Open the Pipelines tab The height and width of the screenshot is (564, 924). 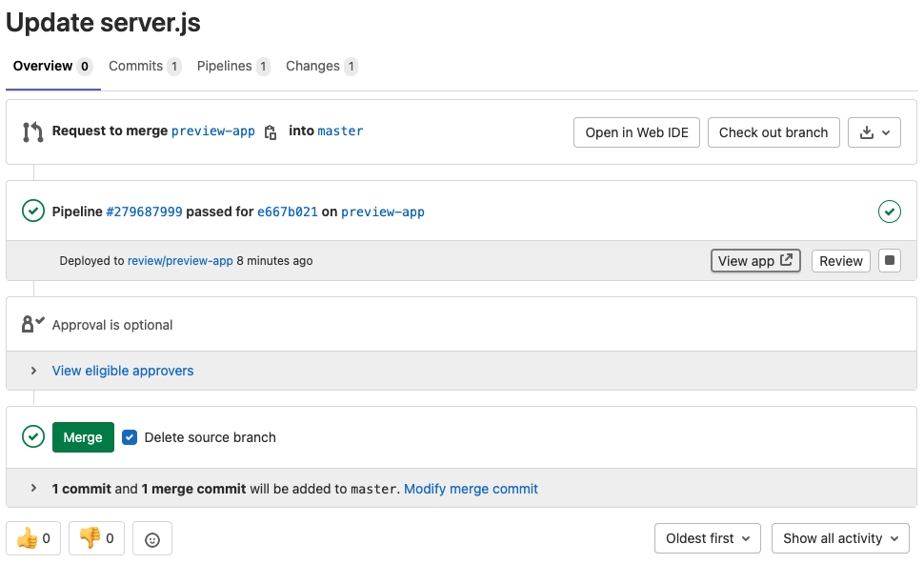pos(225,66)
